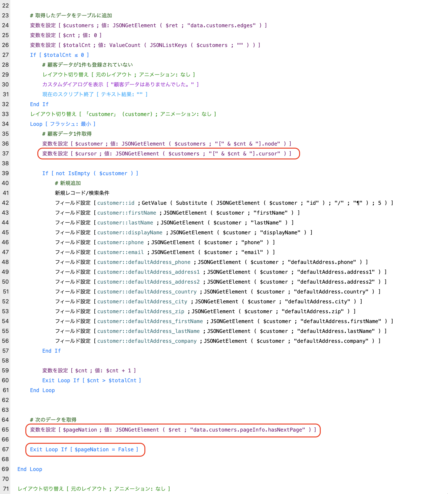Click the End If on line 57

(x=51, y=351)
